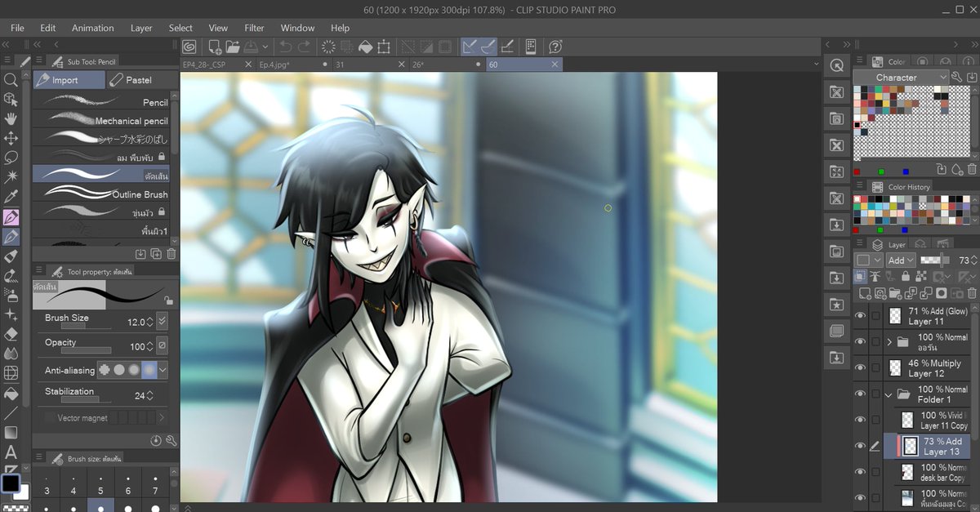Image resolution: width=980 pixels, height=512 pixels.
Task: Open the help question mark icon
Action: coord(556,47)
